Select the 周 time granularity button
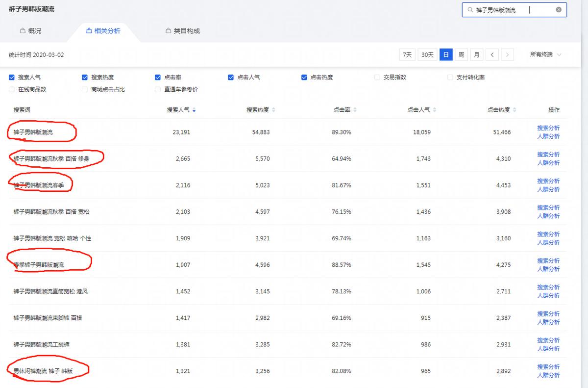Image resolution: width=588 pixels, height=388 pixels. coord(461,54)
